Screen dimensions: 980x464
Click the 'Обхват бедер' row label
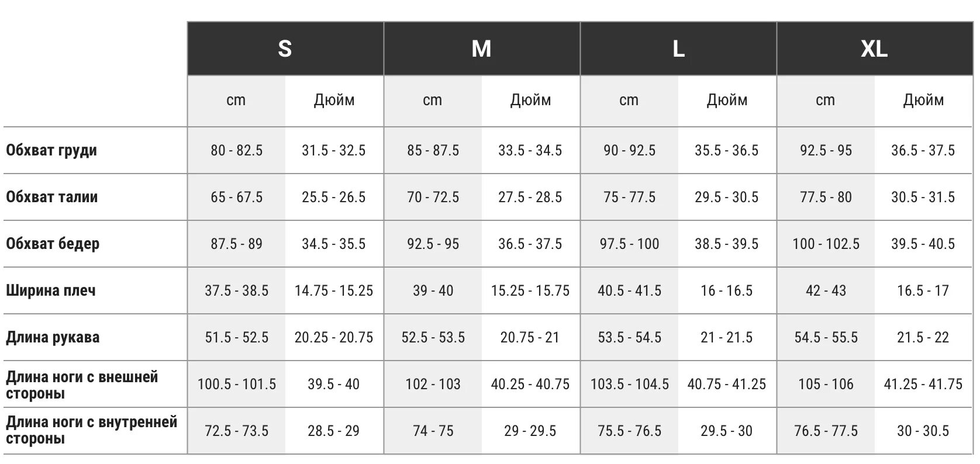[53, 244]
